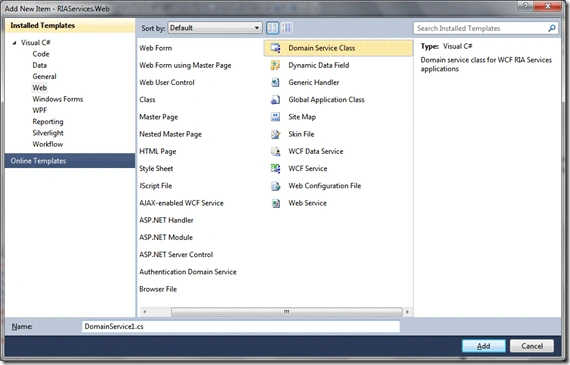Screen dimensions: 570x365
Task: Select Data category in tree
Action: tap(40, 65)
